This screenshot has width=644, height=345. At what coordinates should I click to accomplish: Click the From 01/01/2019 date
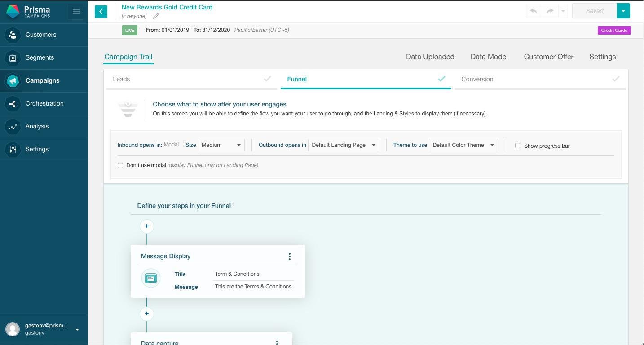(x=168, y=30)
